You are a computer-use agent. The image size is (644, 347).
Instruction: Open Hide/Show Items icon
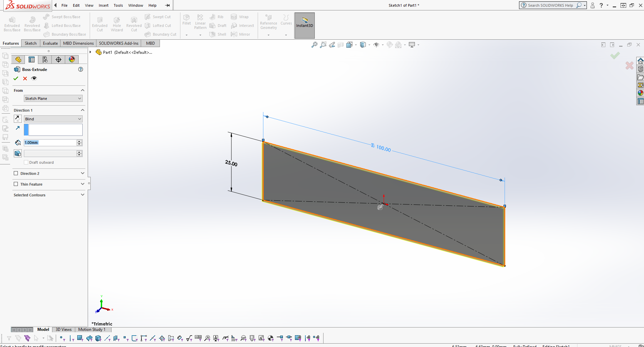376,45
